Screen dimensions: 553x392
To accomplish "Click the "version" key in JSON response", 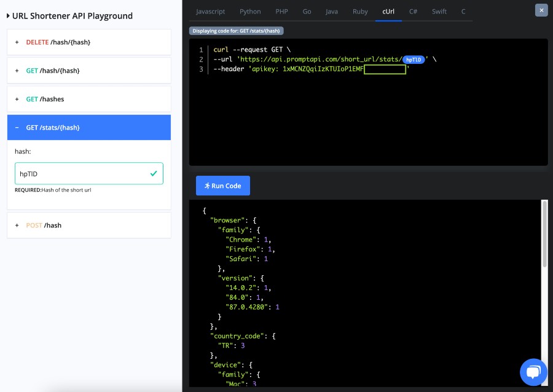I will tap(235, 278).
